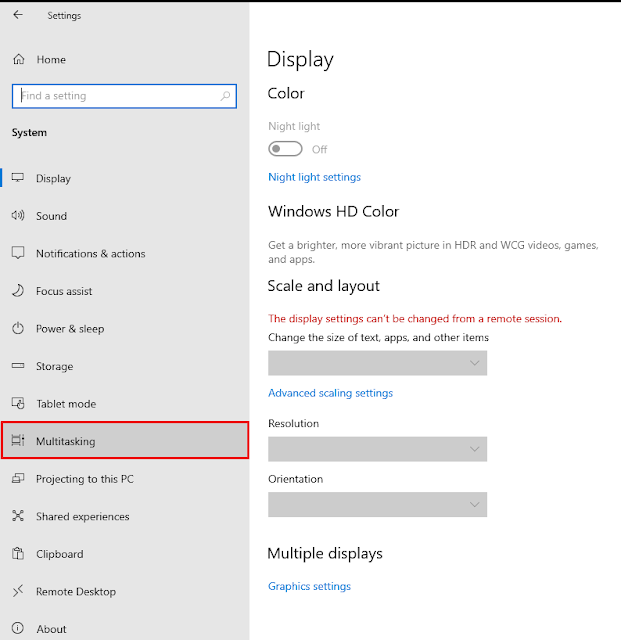Click the Tablet mode icon
Image resolution: width=621 pixels, height=640 pixels.
point(18,403)
